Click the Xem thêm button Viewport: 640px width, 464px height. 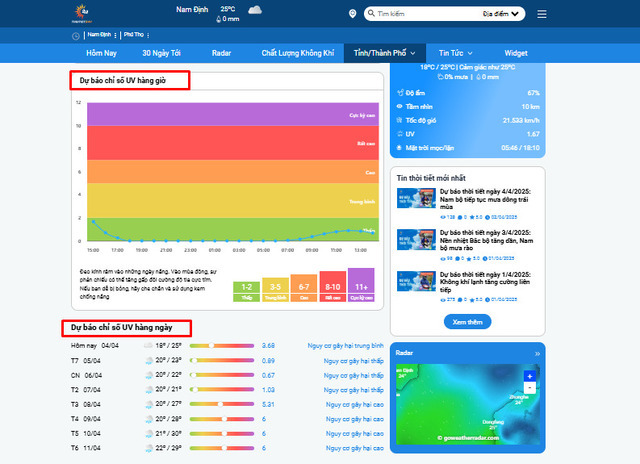(x=467, y=322)
